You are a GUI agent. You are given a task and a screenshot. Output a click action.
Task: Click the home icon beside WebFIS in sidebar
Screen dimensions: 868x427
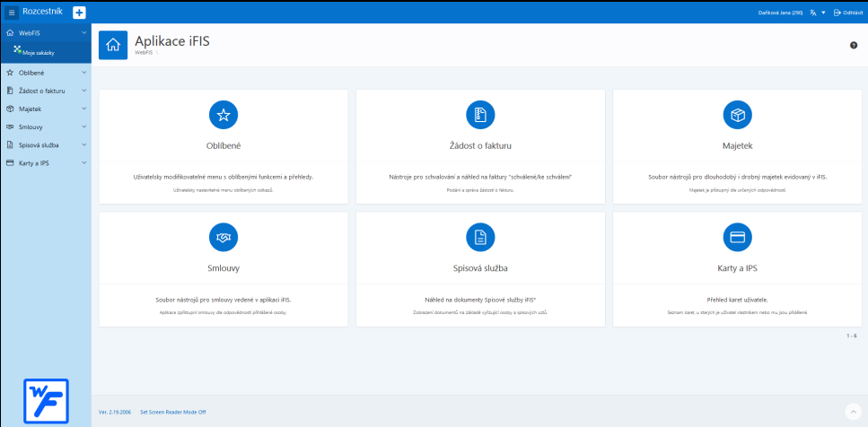point(9,32)
